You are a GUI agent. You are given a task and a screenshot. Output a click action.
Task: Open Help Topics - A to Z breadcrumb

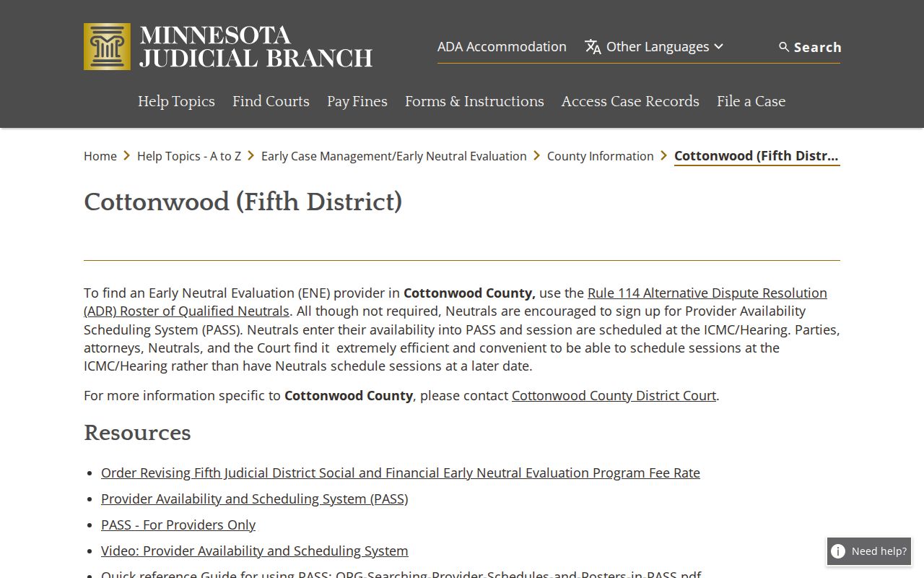189,156
